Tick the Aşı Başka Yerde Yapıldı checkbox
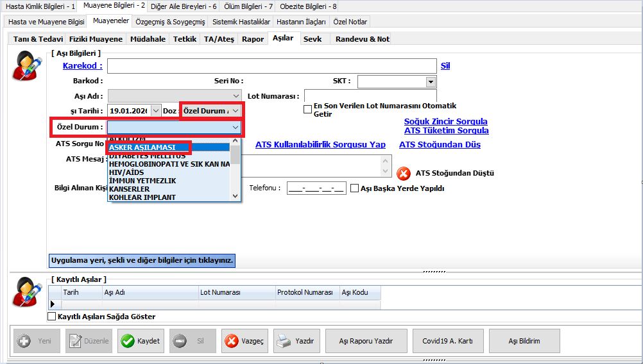This screenshot has width=643, height=364. tap(355, 188)
